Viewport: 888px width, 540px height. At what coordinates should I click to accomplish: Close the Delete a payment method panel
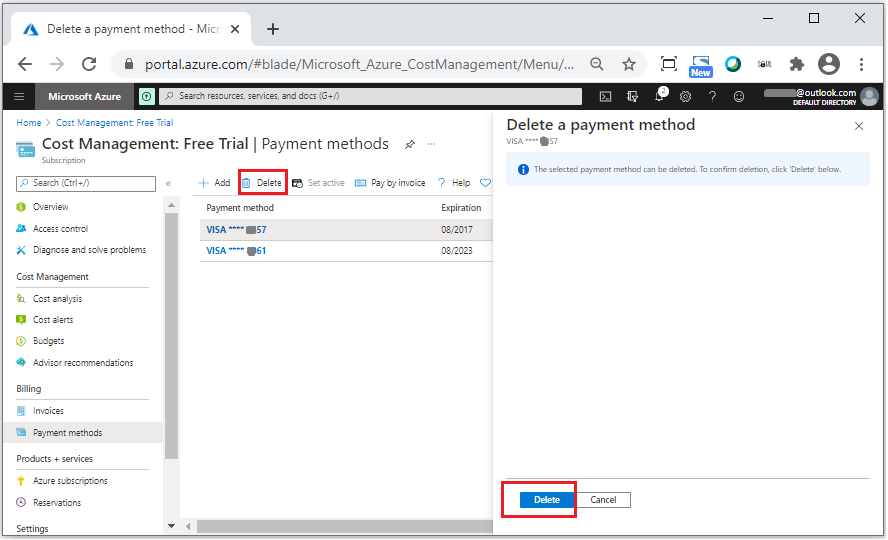click(x=859, y=126)
